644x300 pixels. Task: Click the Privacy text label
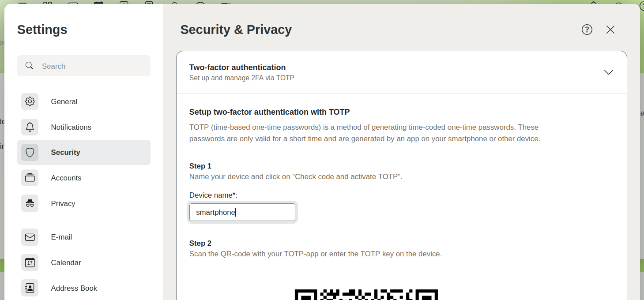63,203
